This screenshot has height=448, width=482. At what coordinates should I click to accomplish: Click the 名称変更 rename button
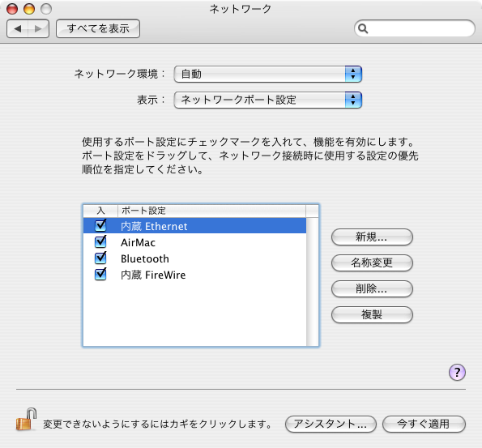(x=372, y=263)
